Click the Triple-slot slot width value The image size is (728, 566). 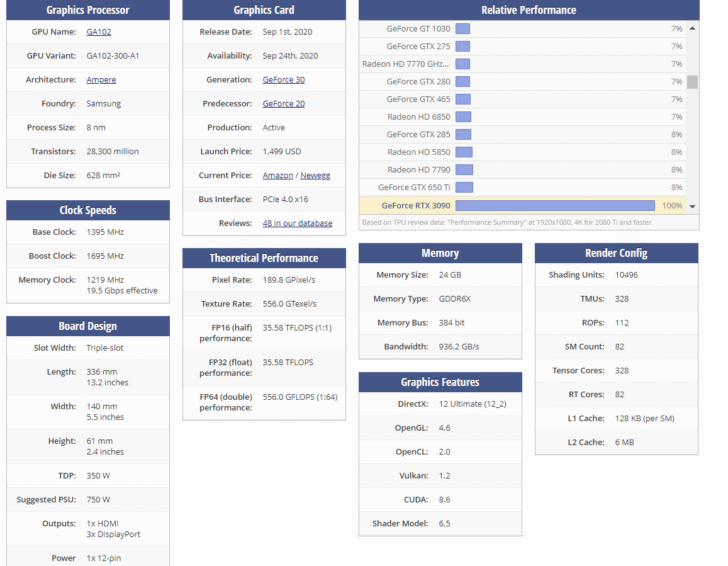[x=105, y=348]
